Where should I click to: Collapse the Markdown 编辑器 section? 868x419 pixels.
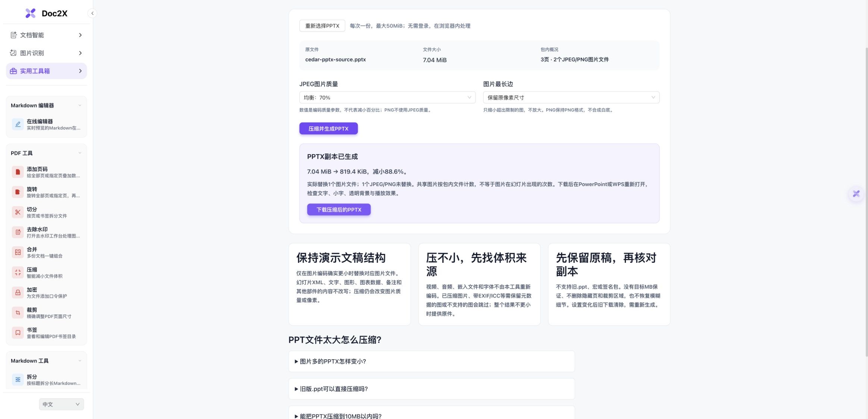79,106
